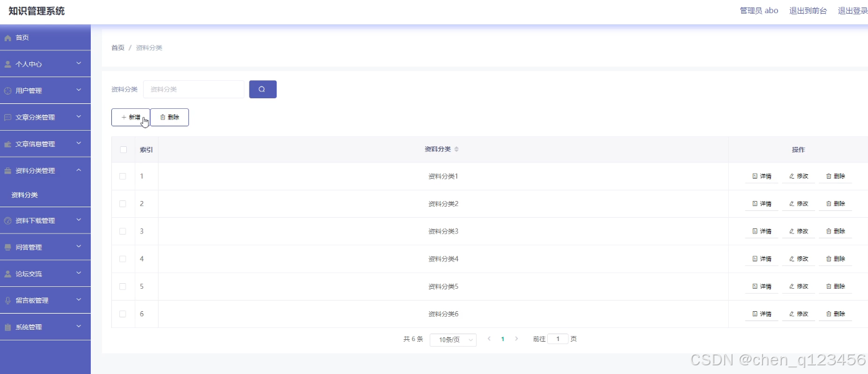Click the 资料分类5 table cell
868x374 pixels.
click(443, 287)
